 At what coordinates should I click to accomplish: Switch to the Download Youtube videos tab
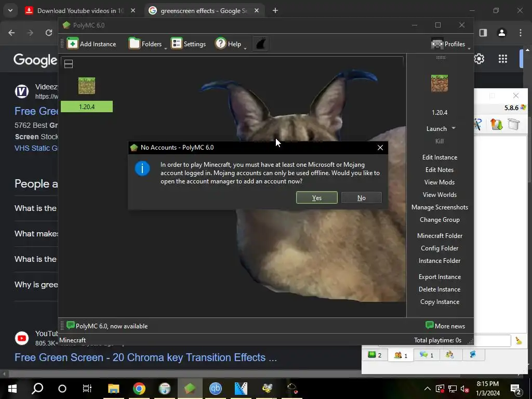pyautogui.click(x=81, y=10)
